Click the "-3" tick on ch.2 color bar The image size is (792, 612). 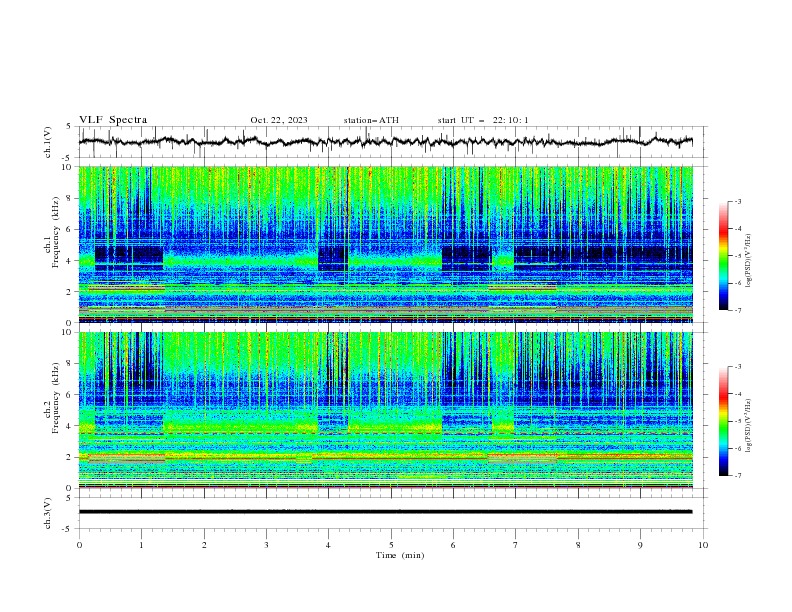(x=738, y=367)
